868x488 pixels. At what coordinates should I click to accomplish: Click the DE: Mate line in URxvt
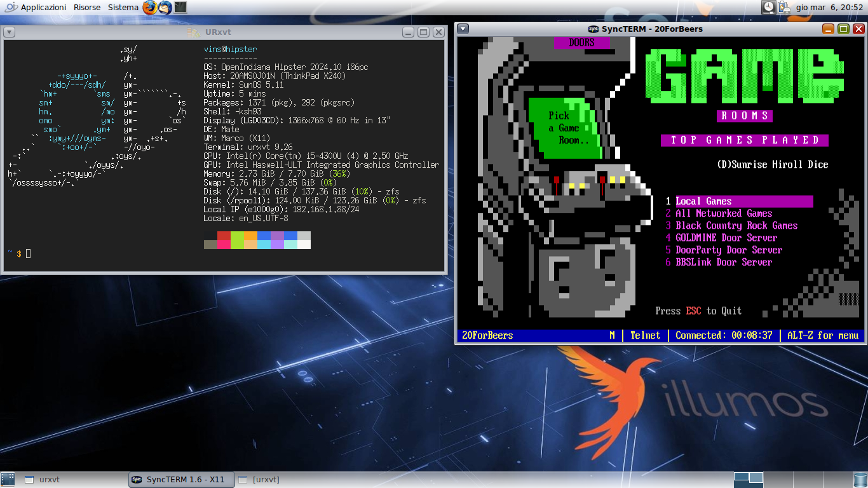221,129
